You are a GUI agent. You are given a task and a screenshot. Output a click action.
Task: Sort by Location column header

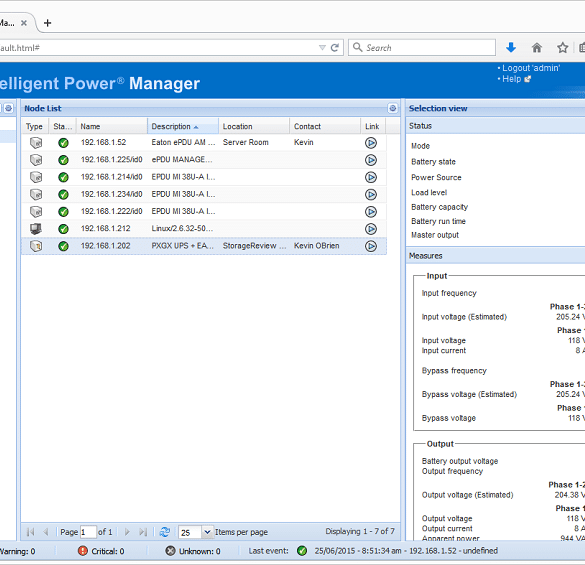(254, 126)
